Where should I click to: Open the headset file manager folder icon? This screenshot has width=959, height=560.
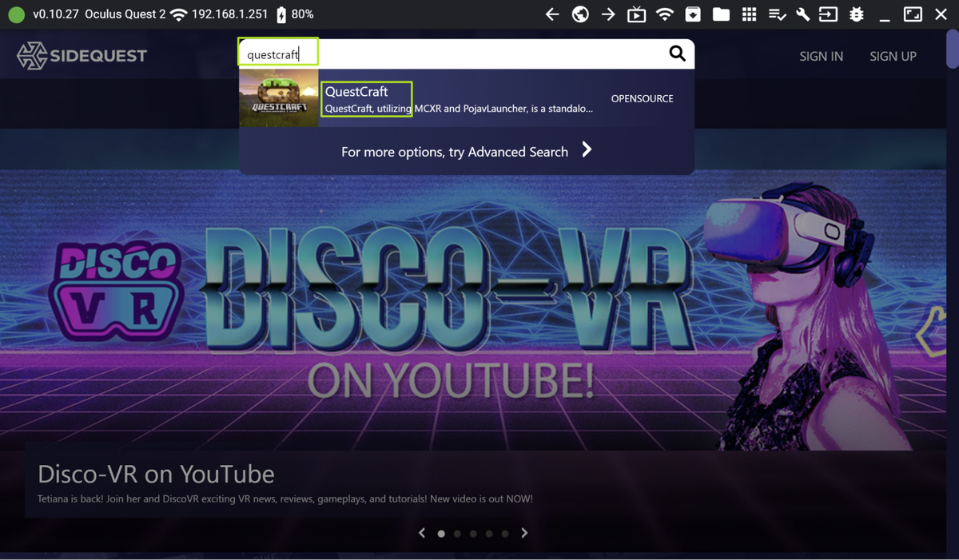pos(721,14)
